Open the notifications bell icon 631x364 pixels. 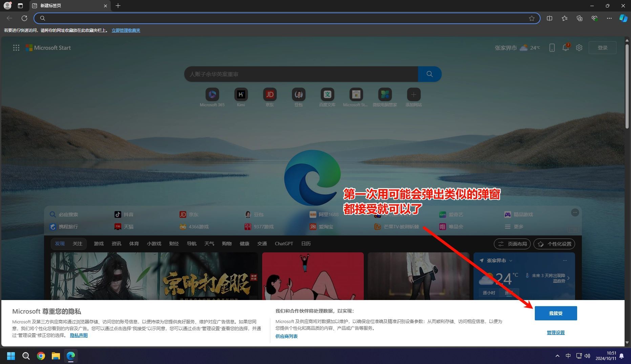565,48
